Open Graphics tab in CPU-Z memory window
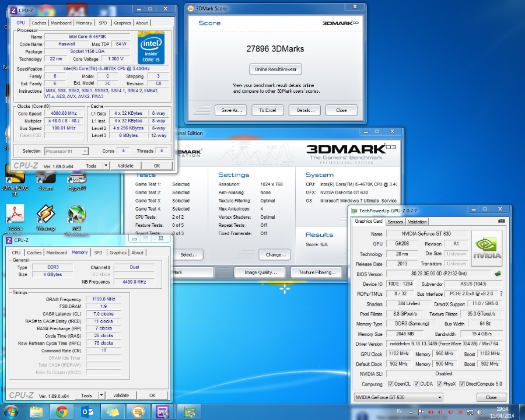 coord(118,253)
